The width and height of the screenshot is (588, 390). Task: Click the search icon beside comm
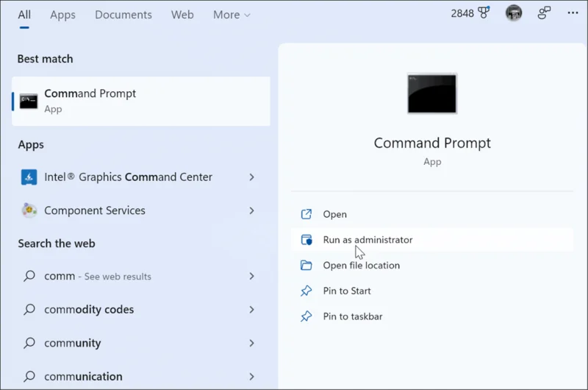point(29,276)
